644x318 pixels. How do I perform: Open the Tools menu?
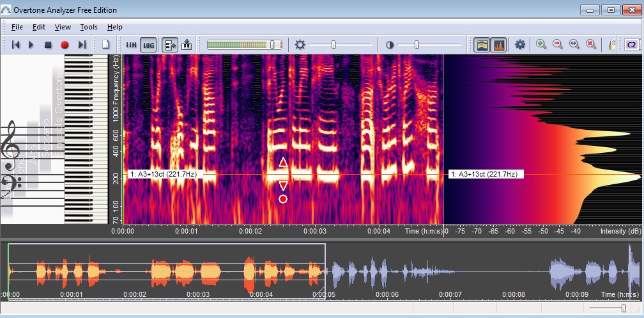(x=89, y=27)
